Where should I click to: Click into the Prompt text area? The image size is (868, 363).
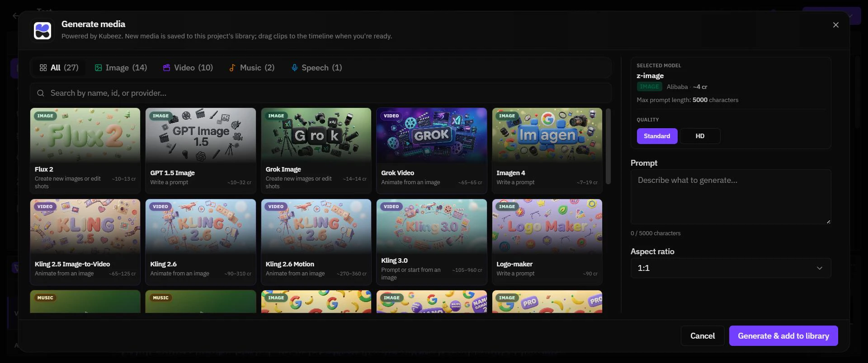(x=731, y=197)
